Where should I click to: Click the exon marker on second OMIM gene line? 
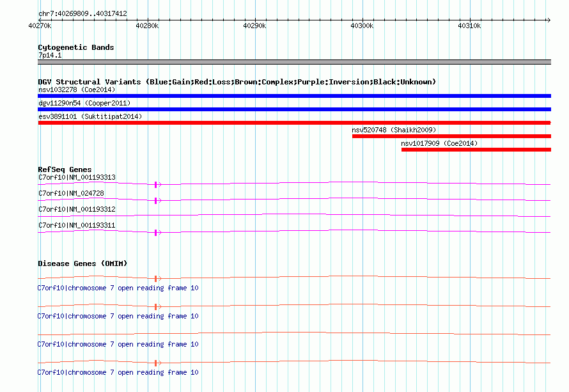tap(156, 307)
